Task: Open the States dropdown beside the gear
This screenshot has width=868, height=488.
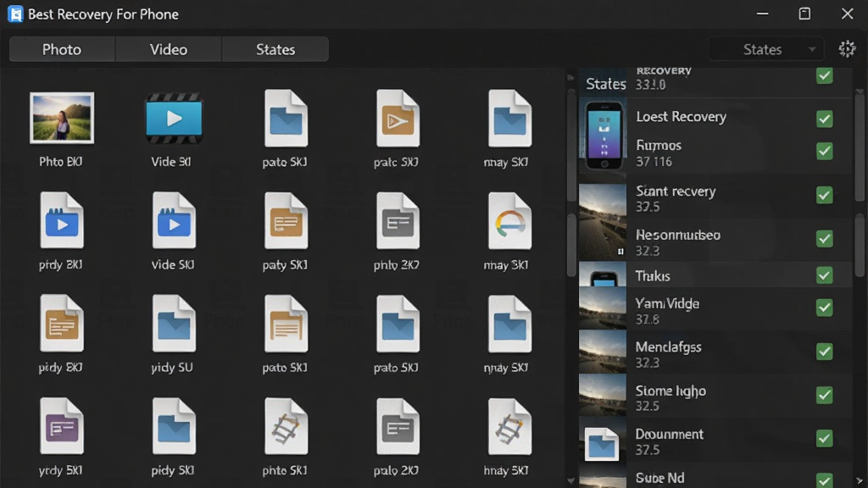Action: click(x=766, y=49)
